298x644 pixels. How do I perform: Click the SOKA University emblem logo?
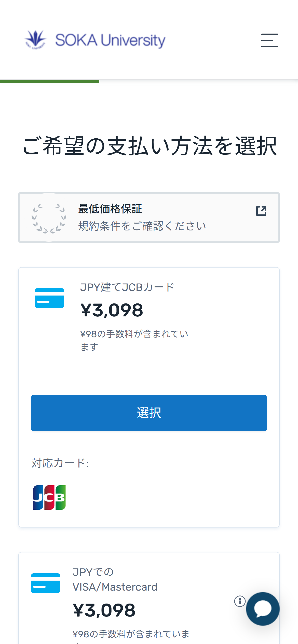[35, 40]
